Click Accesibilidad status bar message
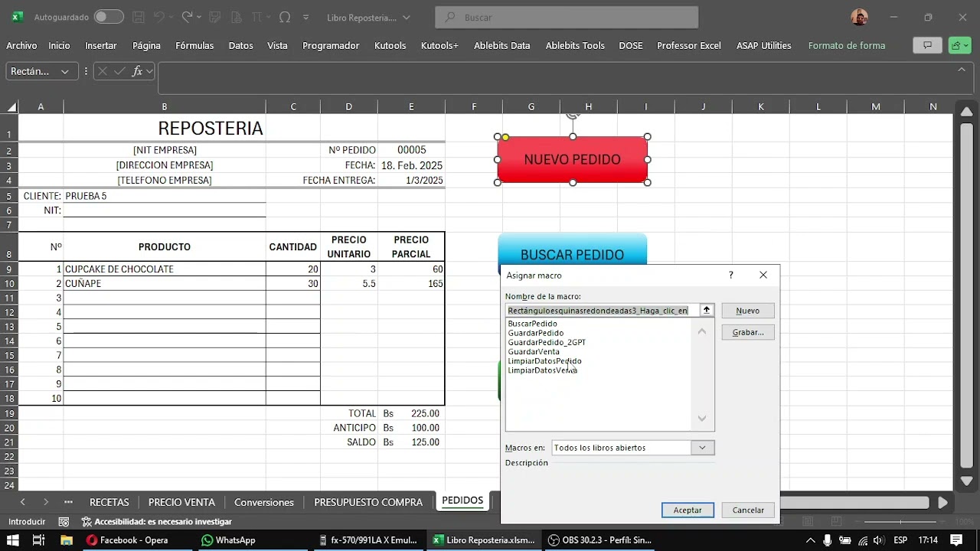980x551 pixels. pos(156,522)
